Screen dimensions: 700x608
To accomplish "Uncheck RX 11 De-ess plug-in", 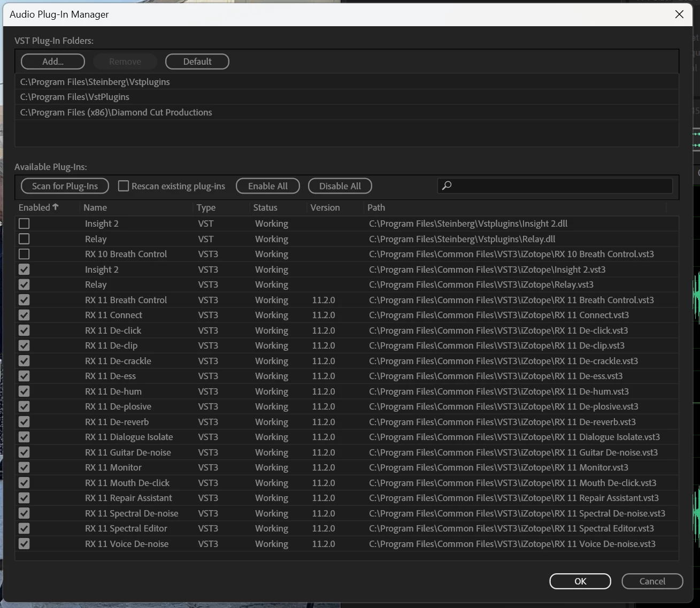I will coord(24,376).
